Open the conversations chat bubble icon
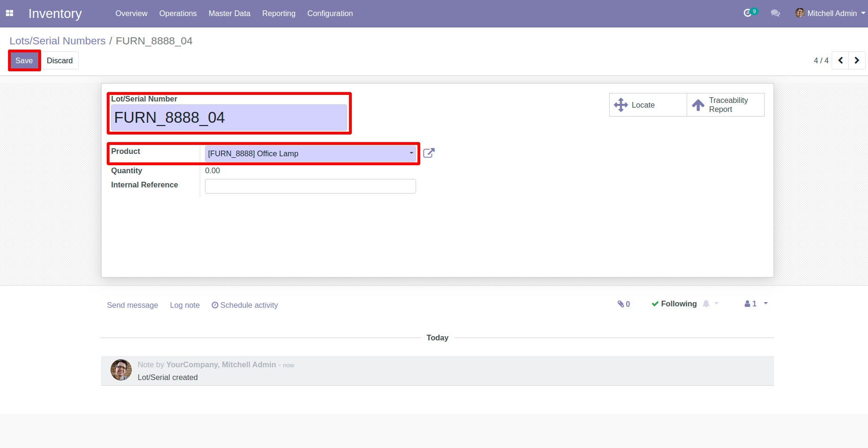Image resolution: width=868 pixels, height=448 pixels. point(775,13)
